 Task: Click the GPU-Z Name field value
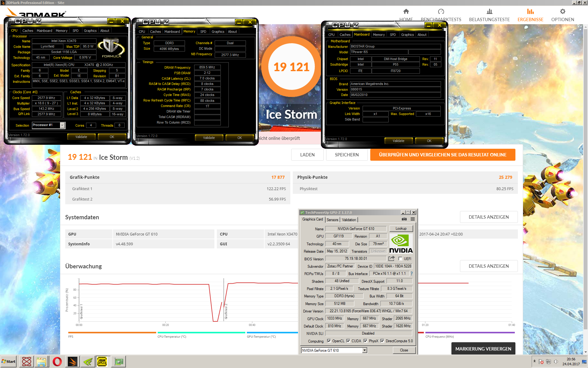click(356, 229)
